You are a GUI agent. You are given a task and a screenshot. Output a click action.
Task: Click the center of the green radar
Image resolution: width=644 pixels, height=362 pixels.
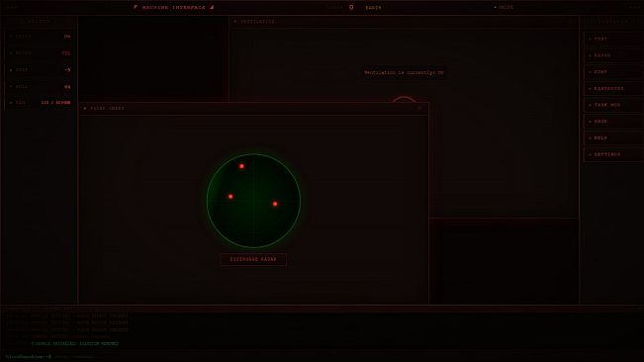253,201
